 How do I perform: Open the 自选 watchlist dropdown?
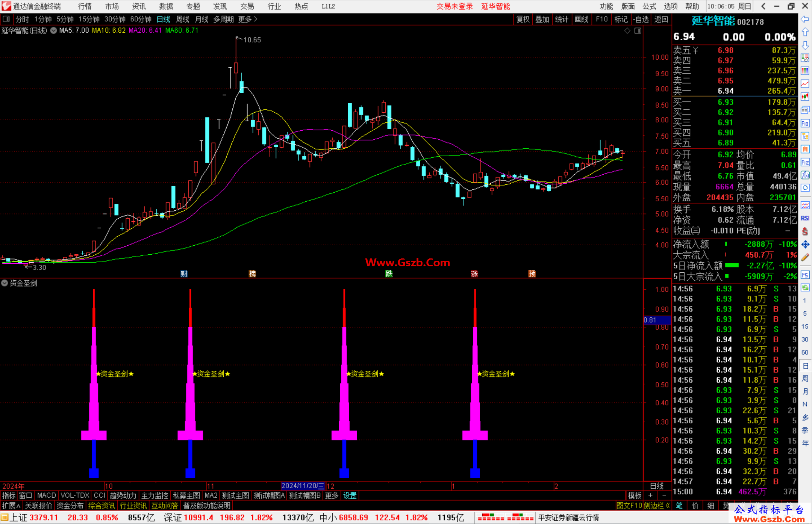tap(641, 19)
